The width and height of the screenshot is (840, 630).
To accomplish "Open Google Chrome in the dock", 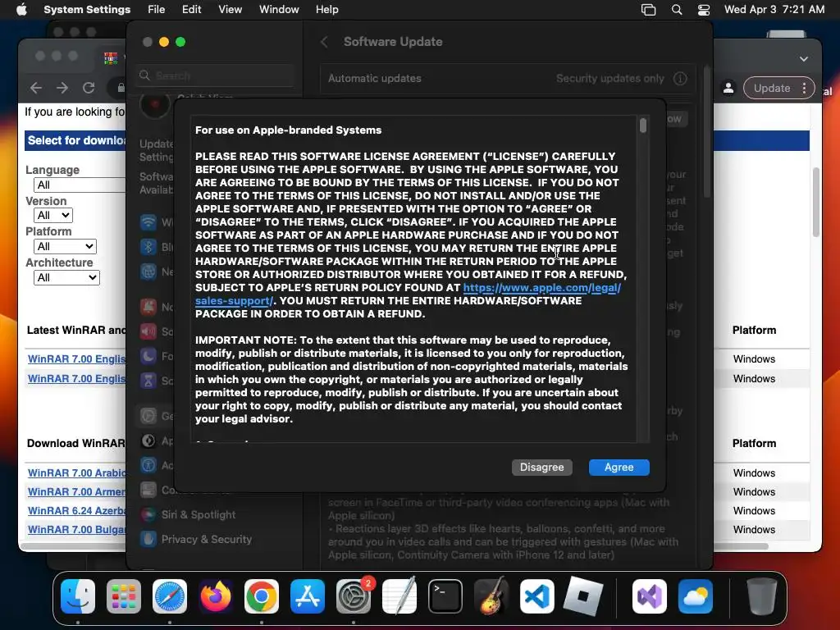I will tap(262, 596).
